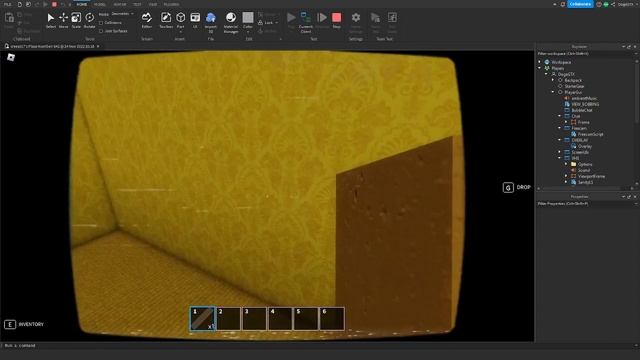The image size is (640, 360).
Task: Select hotbar slot 5
Action: coord(306,318)
